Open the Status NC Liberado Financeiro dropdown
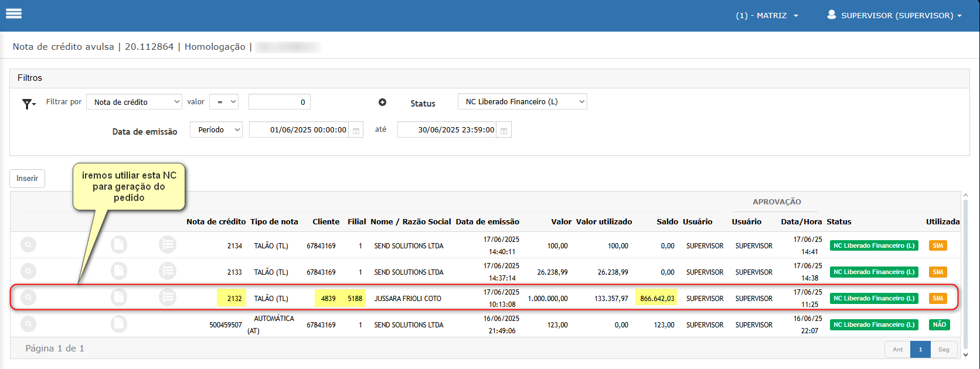 point(522,101)
